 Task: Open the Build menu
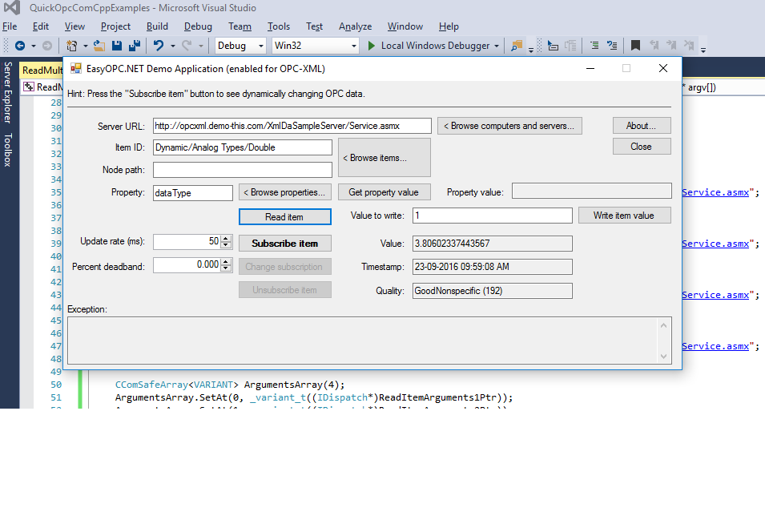157,26
